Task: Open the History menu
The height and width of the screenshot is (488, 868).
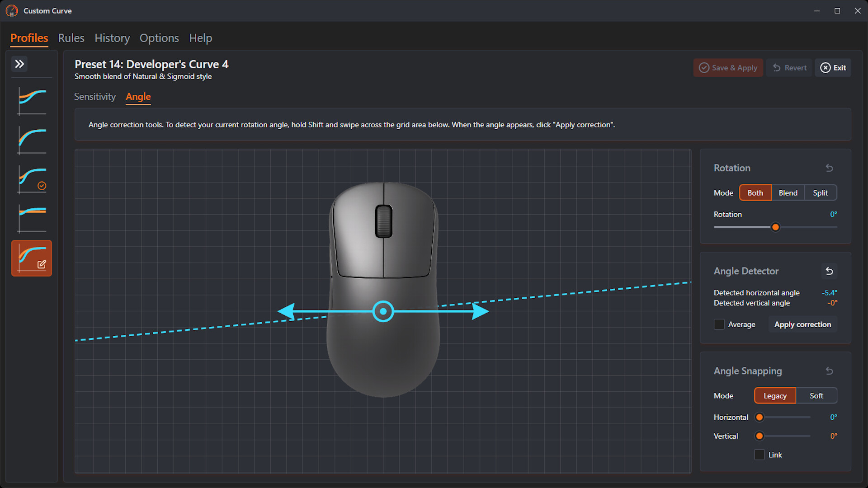Action: point(112,38)
